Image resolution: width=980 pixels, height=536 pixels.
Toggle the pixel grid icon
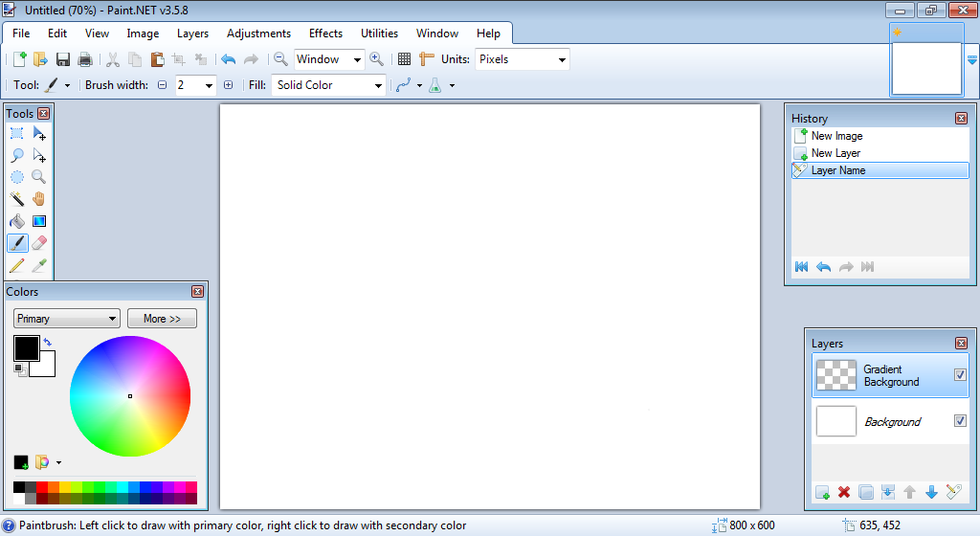[x=405, y=59]
